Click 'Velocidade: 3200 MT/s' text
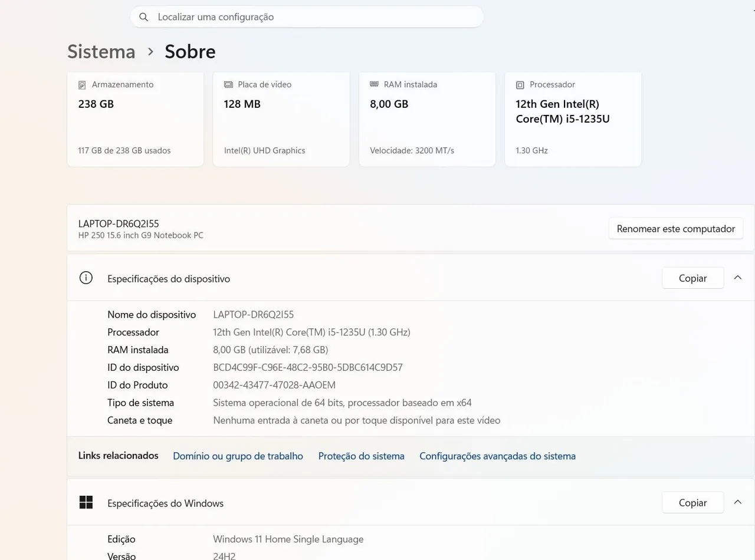Image resolution: width=755 pixels, height=560 pixels. 412,151
